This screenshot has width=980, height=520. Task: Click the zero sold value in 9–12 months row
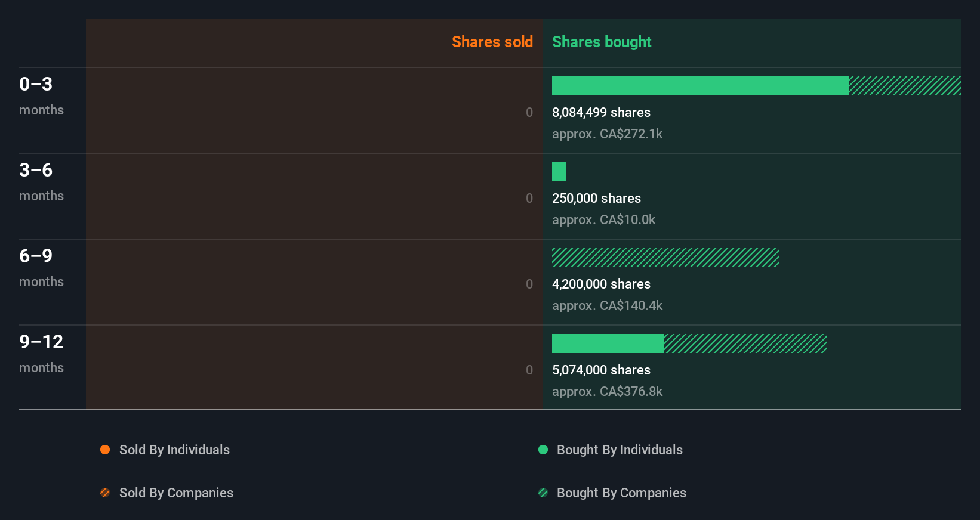[x=529, y=370]
